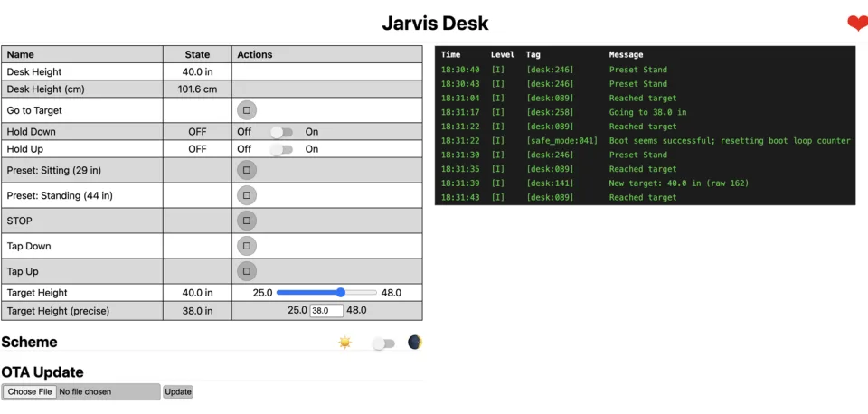Select the 'Going to 38.0 in' log message
The width and height of the screenshot is (868, 414).
pyautogui.click(x=647, y=112)
